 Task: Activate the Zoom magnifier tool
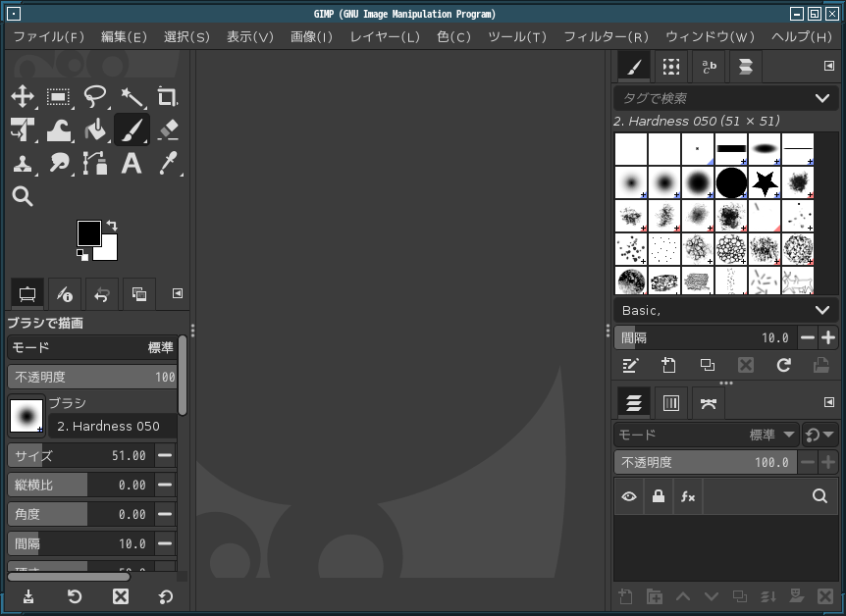tap(22, 196)
